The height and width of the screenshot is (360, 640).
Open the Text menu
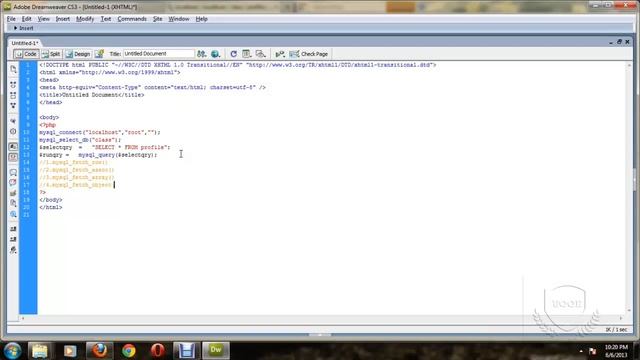[x=106, y=19]
